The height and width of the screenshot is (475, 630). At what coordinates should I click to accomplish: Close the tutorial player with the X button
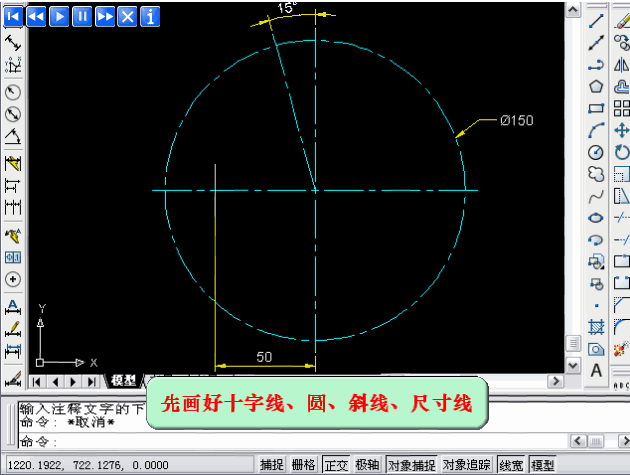pyautogui.click(x=127, y=17)
